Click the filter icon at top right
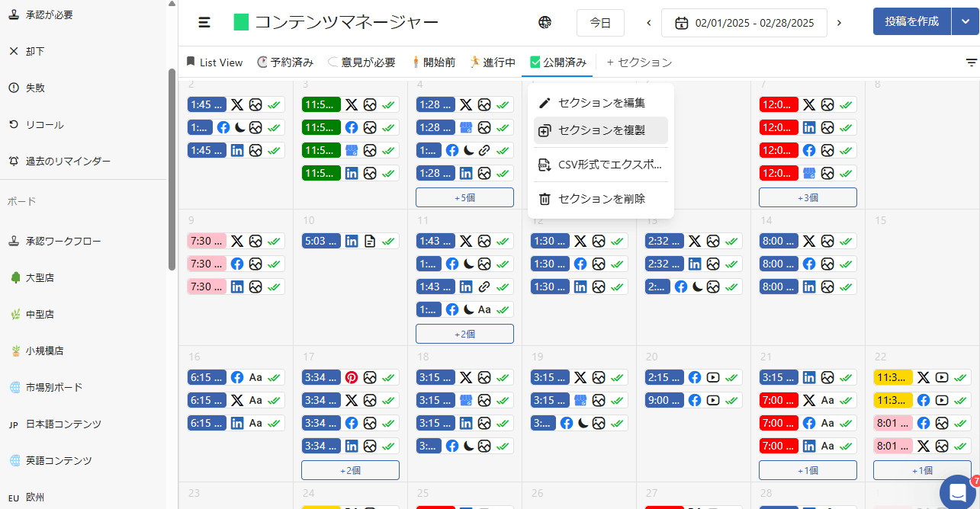The image size is (980, 509). pyautogui.click(x=971, y=62)
